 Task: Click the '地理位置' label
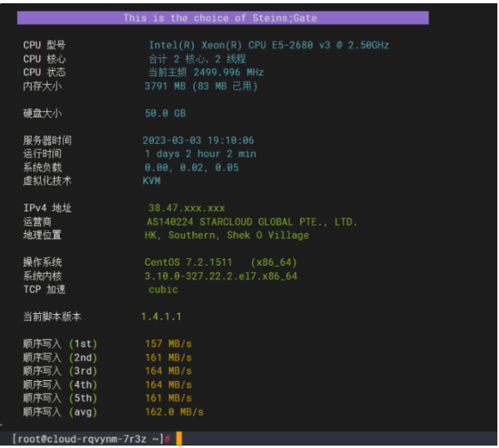pyautogui.click(x=43, y=235)
